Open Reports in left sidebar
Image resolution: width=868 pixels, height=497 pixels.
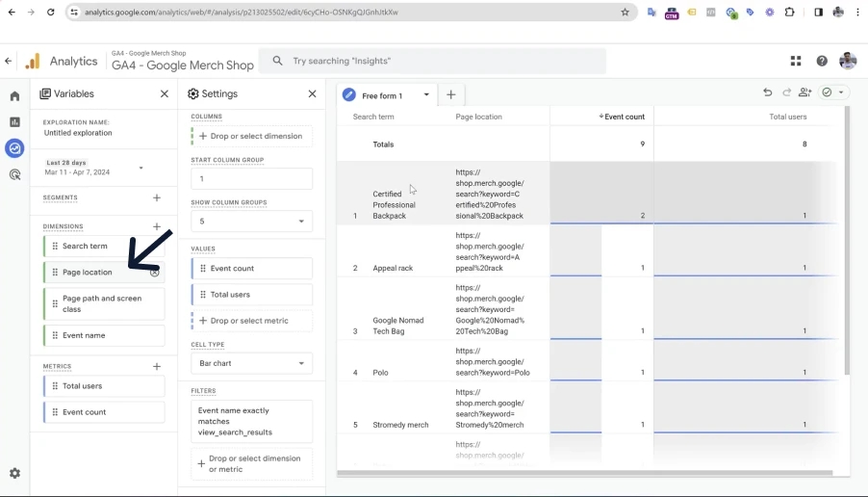point(15,122)
